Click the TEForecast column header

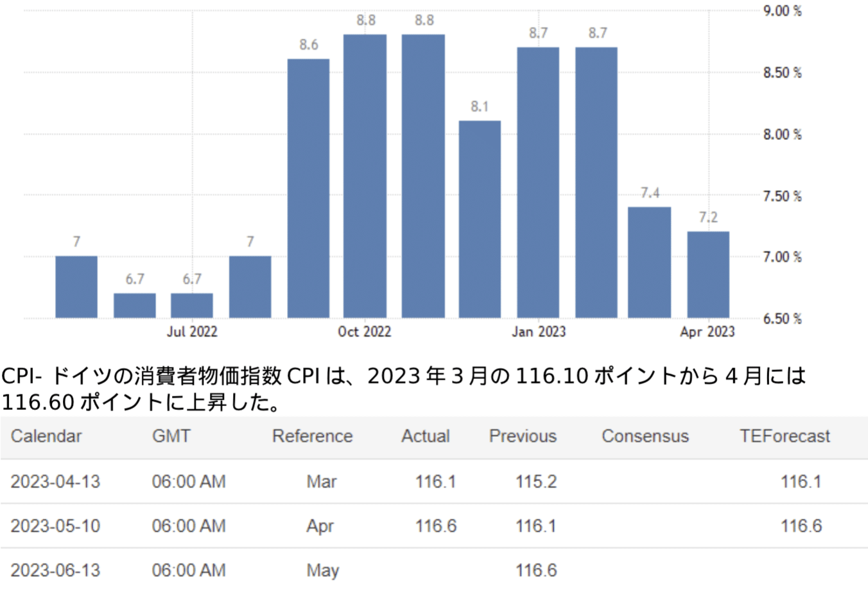tap(784, 436)
